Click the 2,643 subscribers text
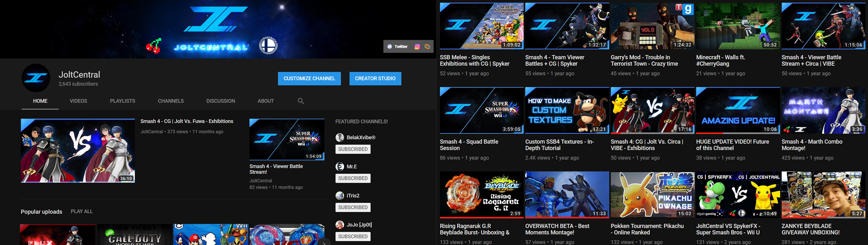Screen dimensions: 868x245 pyautogui.click(x=78, y=84)
